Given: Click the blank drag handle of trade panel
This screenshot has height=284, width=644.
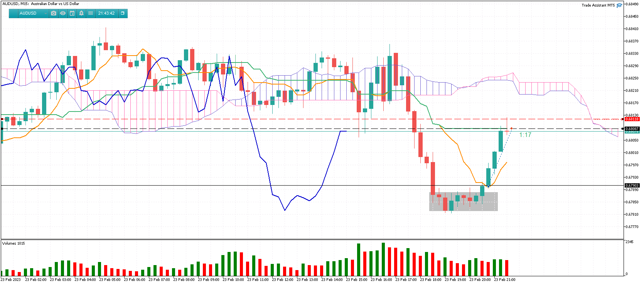Looking at the screenshot, I should (13, 13).
